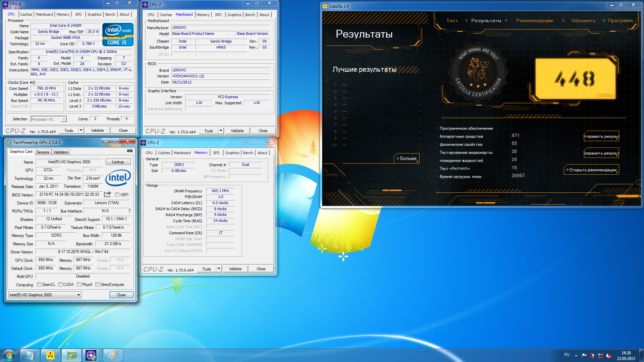The image size is (644, 362).
Task: Open the notepad taskbar icon beside Start
Action: tap(30, 355)
